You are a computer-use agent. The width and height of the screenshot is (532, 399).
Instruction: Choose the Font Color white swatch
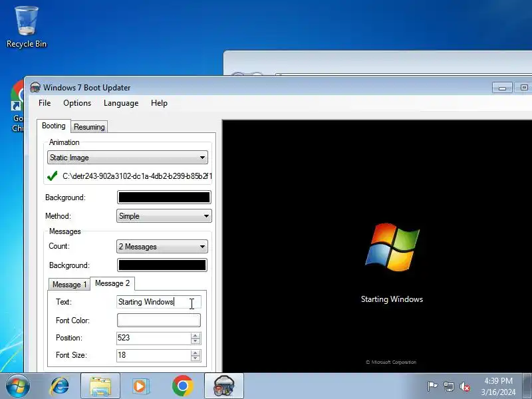pos(159,321)
